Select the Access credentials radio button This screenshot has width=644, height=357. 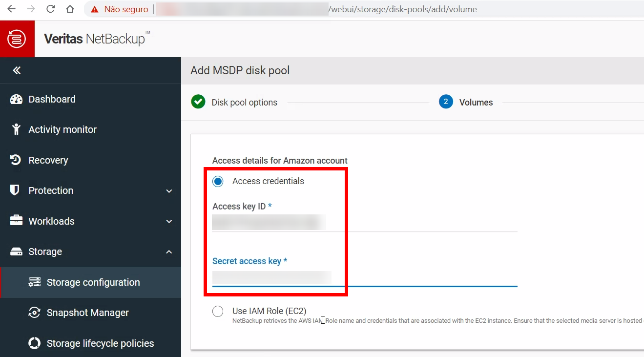(218, 181)
